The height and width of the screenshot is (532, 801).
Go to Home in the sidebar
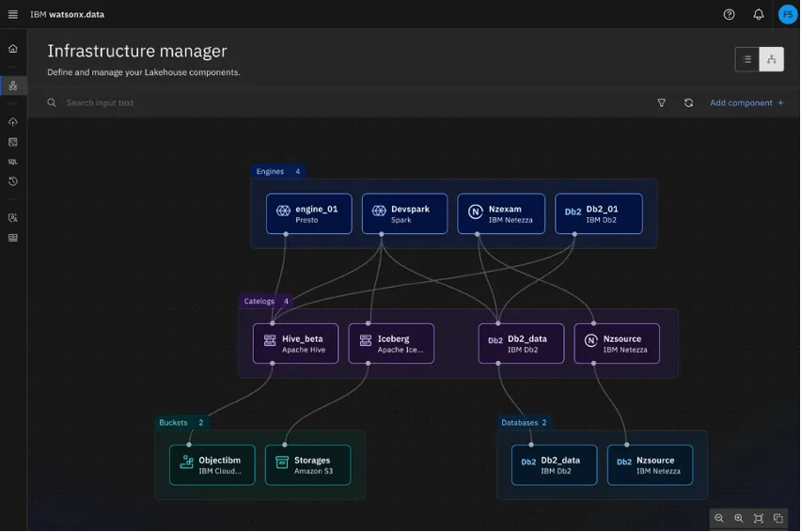tap(13, 49)
